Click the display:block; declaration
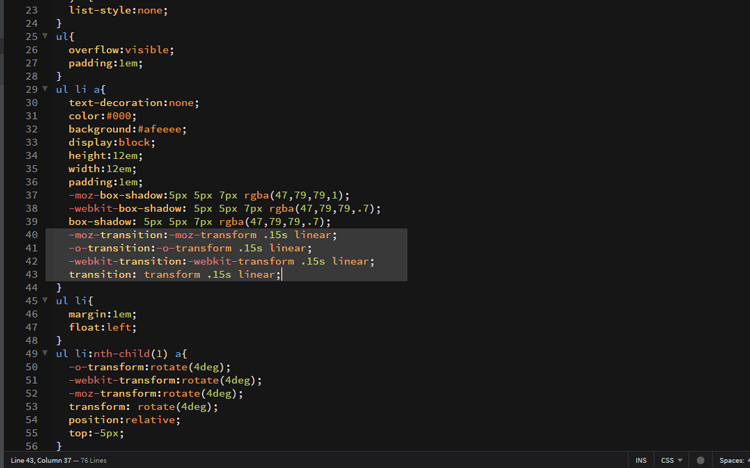Viewport: 750px width, 468px height. (x=112, y=143)
